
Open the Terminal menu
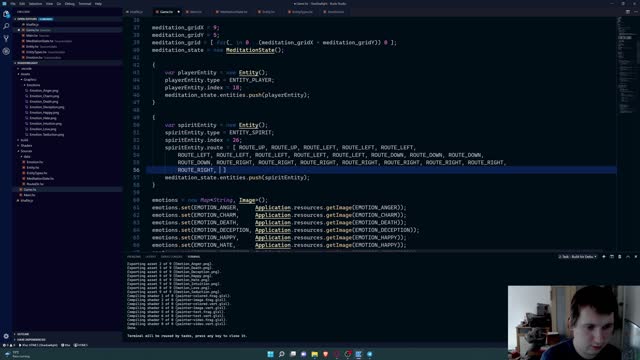click(84, 4)
